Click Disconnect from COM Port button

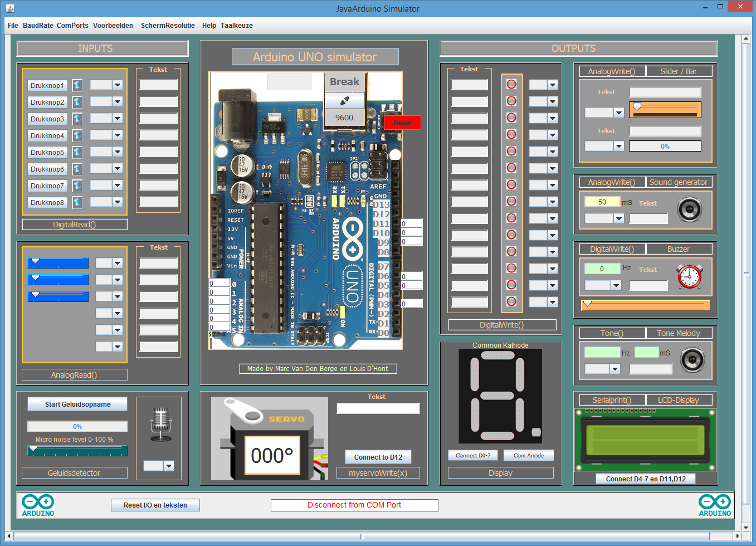[x=354, y=505]
